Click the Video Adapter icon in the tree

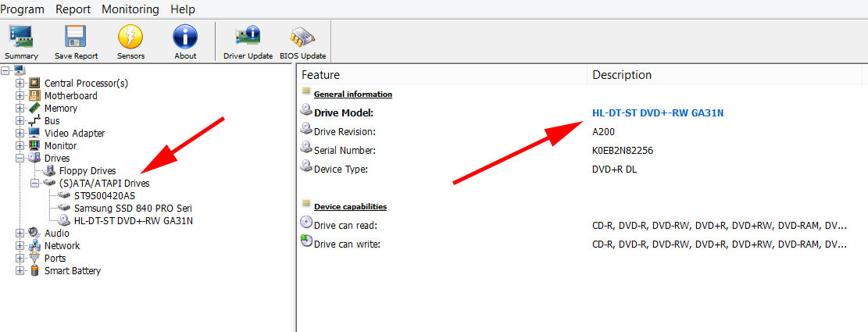click(34, 134)
